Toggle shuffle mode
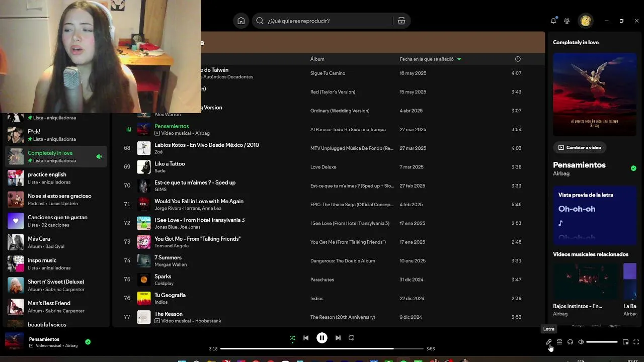The height and width of the screenshot is (362, 644). [292, 338]
